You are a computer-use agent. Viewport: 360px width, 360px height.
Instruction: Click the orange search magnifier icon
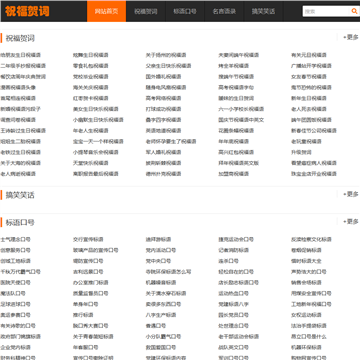tap(354, 11)
